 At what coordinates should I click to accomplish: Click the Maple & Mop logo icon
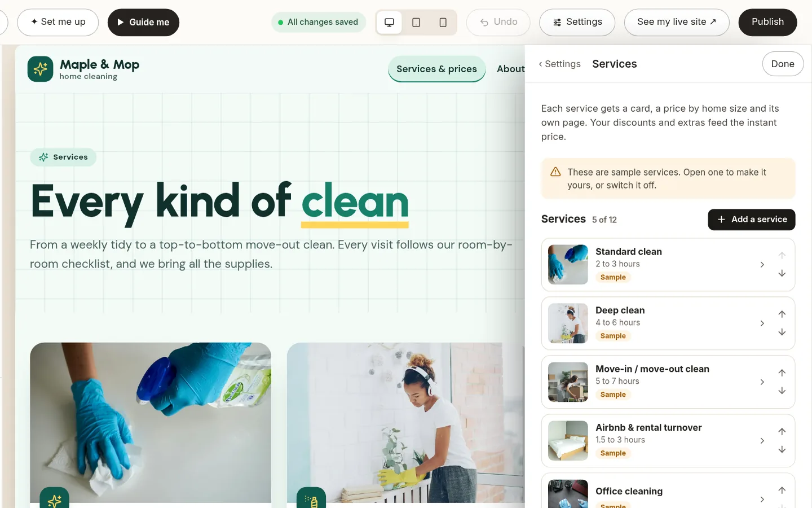pos(40,69)
